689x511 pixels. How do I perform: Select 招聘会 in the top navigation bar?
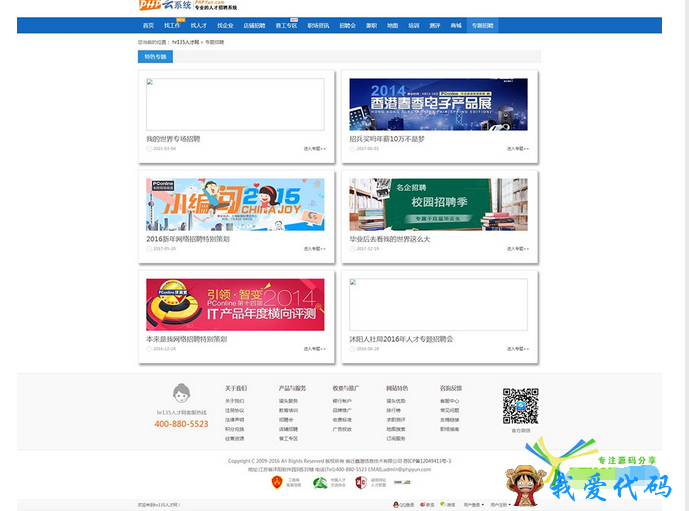coord(348,25)
